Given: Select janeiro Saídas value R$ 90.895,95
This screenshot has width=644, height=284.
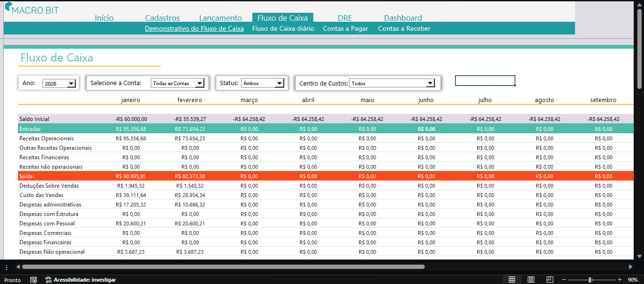Looking at the screenshot, I should point(131,176).
